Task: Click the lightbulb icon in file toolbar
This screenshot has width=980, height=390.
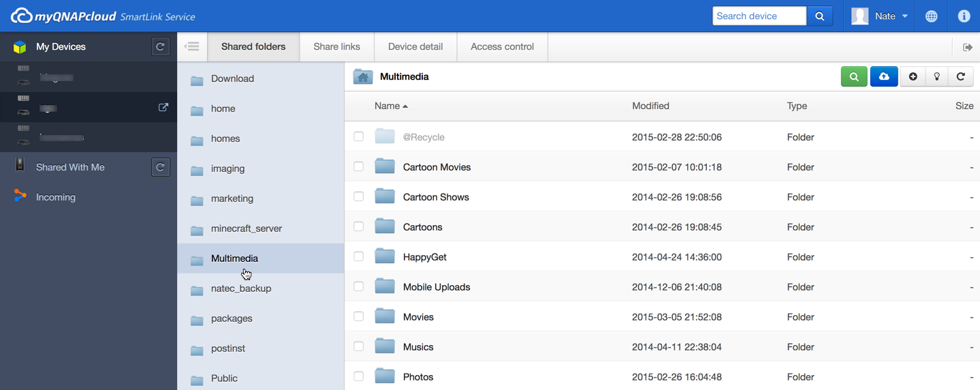Action: click(x=937, y=77)
